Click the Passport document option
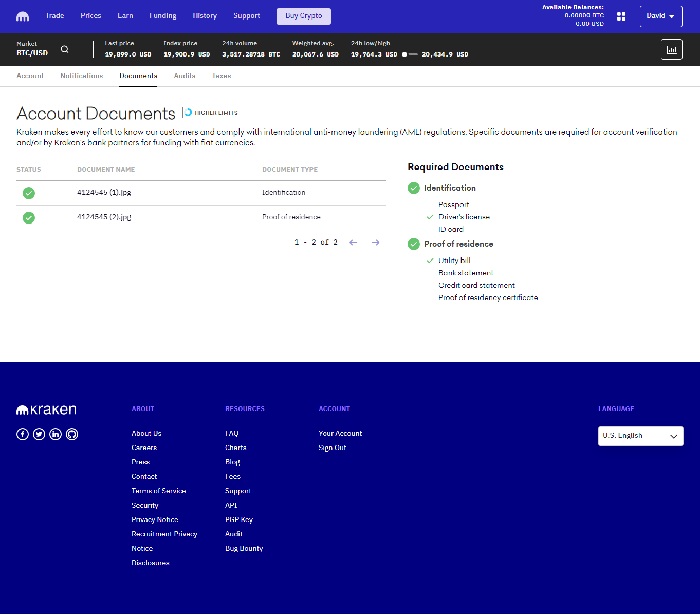Image resolution: width=700 pixels, height=614 pixels. (454, 205)
